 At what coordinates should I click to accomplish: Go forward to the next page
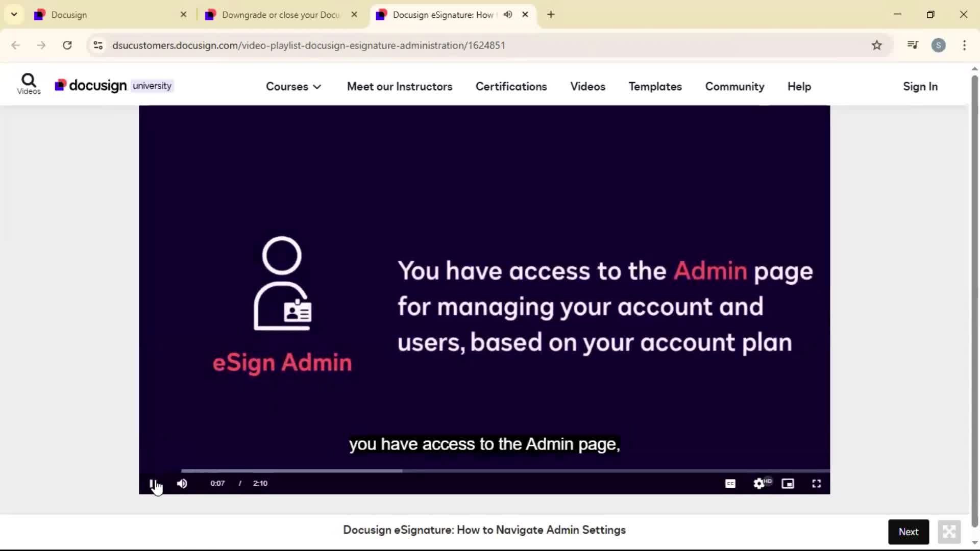click(41, 45)
